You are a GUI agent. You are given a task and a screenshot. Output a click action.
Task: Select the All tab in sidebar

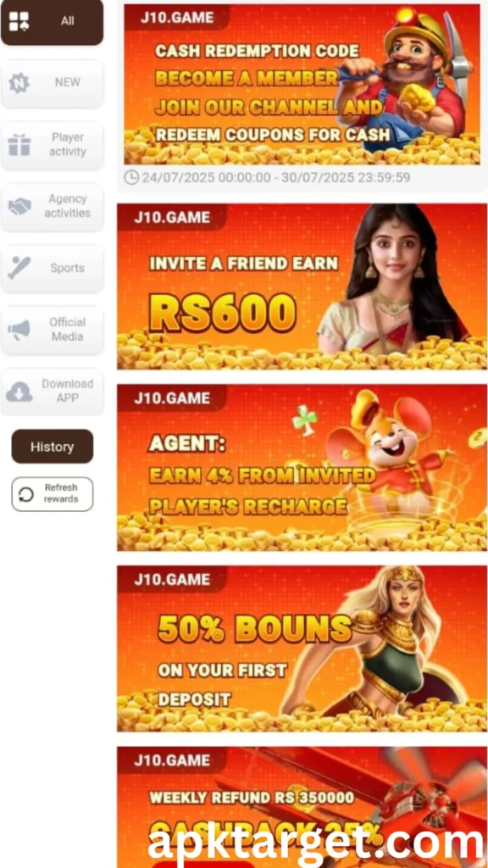[x=52, y=22]
